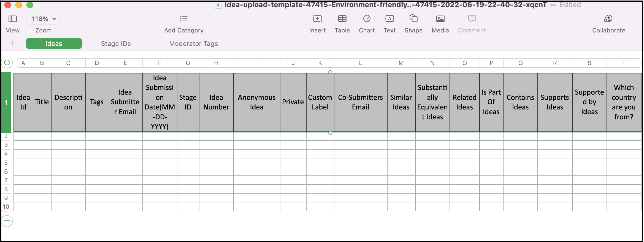This screenshot has width=644, height=242.
Task: Open the Table toolbar icon
Action: point(342,19)
